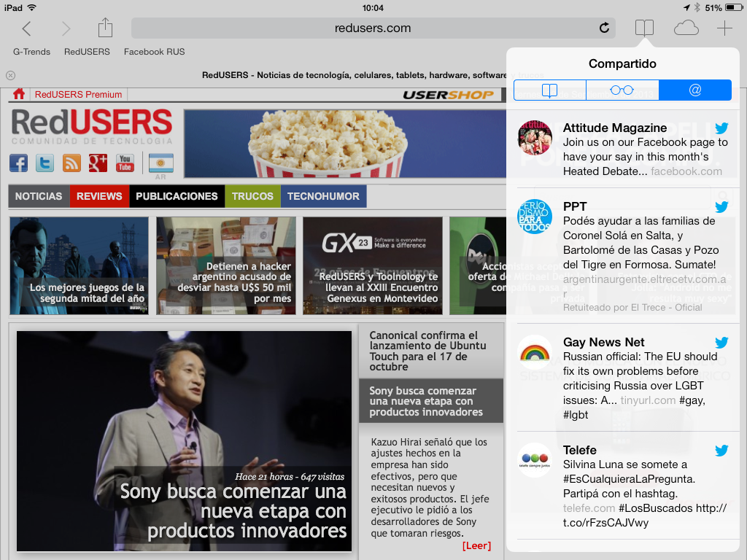Open the Bookmarks book icon in toolbar
This screenshot has height=560, width=747.
tap(644, 28)
